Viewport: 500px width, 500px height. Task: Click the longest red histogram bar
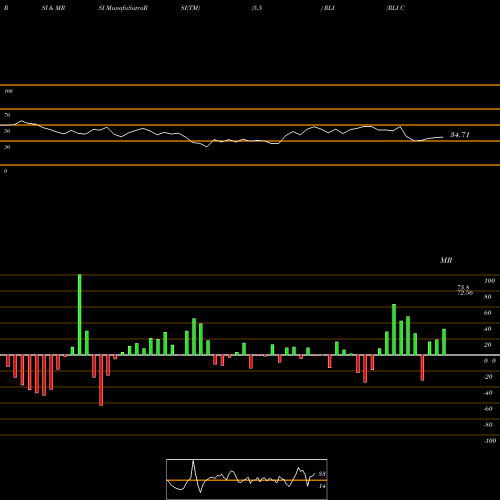pyautogui.click(x=101, y=380)
